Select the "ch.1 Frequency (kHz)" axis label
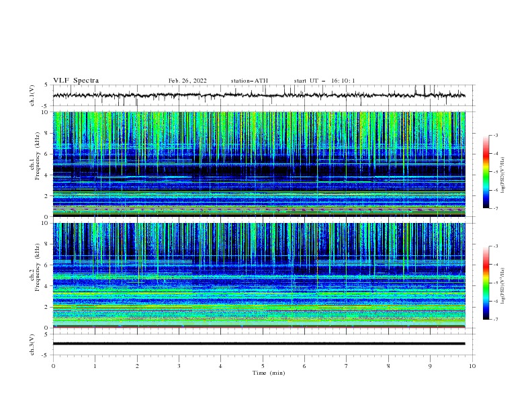The height and width of the screenshot is (411, 532). point(35,154)
